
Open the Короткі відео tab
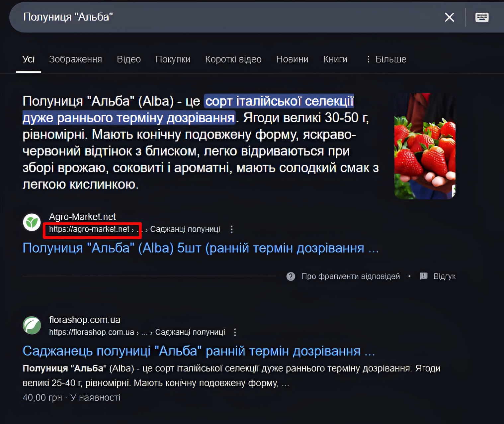coord(233,59)
